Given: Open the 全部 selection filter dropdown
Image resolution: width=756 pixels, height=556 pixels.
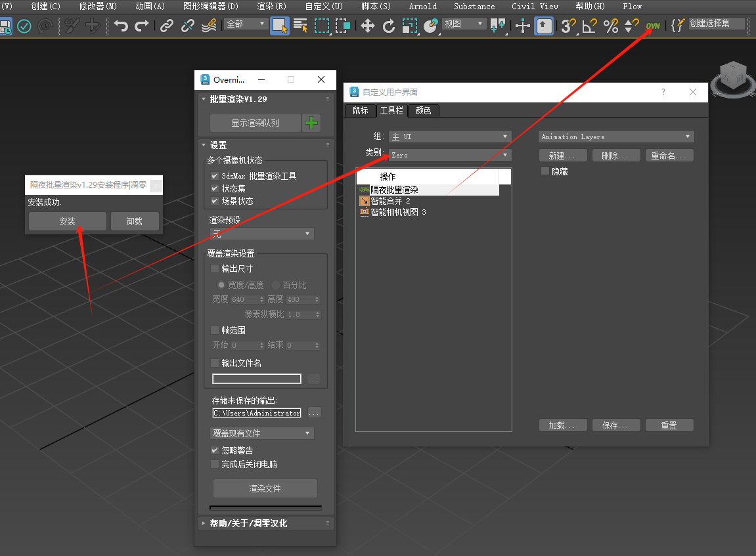Looking at the screenshot, I should pyautogui.click(x=246, y=24).
